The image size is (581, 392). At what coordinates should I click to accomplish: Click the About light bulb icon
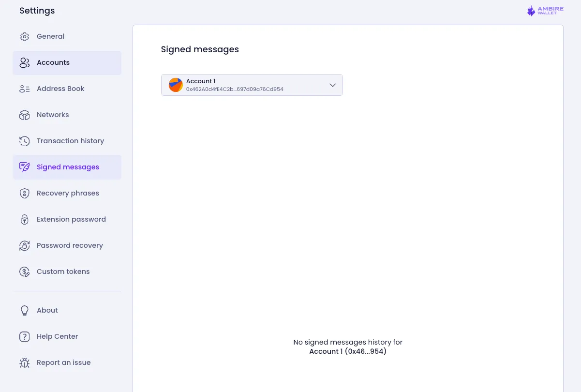click(24, 310)
